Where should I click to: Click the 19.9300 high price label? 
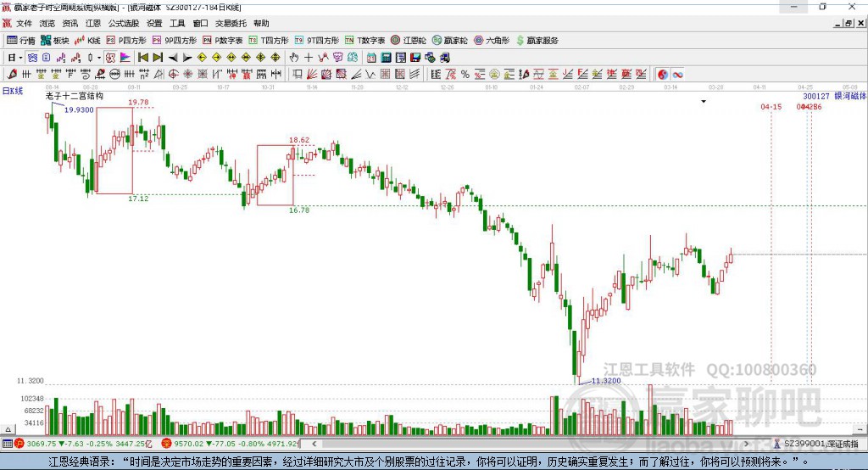(79, 109)
